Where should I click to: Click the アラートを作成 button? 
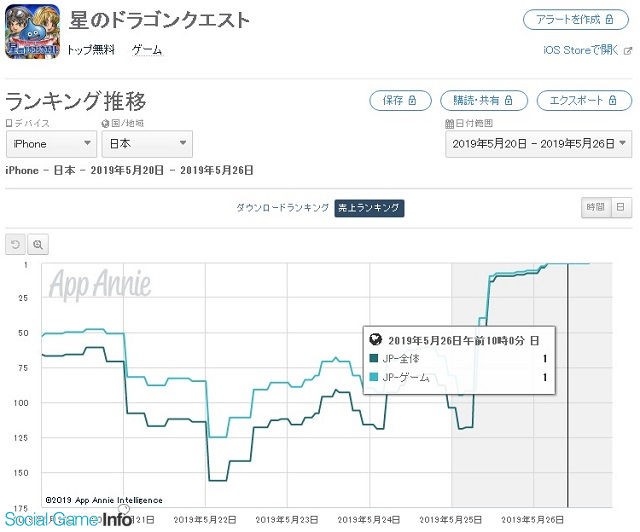pos(576,20)
